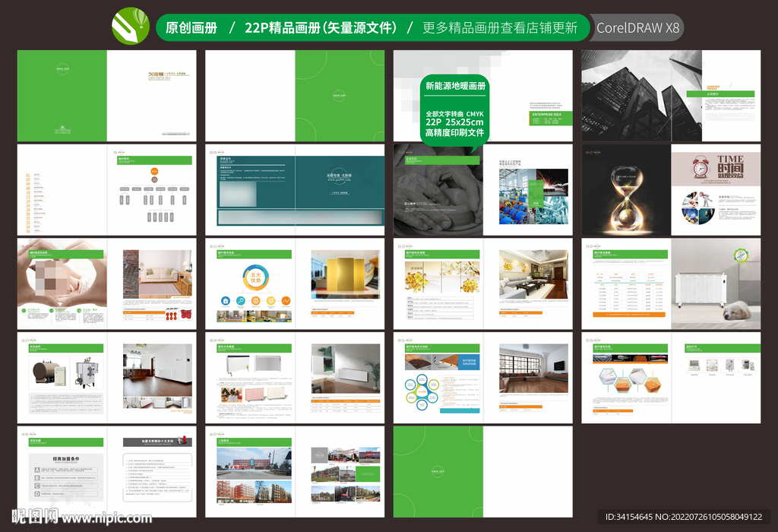This screenshot has height=532, width=778.
Task: Click the sofa room floor-heating photo
Action: pyautogui.click(x=157, y=274)
